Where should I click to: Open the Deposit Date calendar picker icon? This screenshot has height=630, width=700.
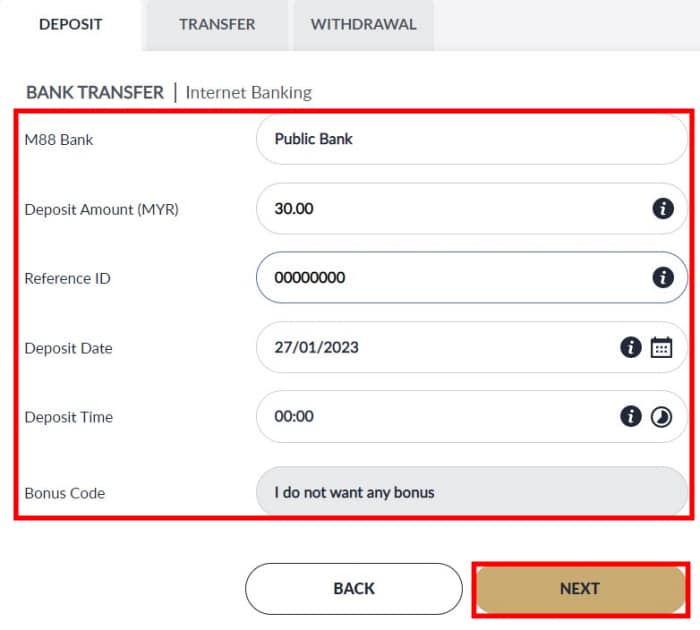click(x=661, y=347)
